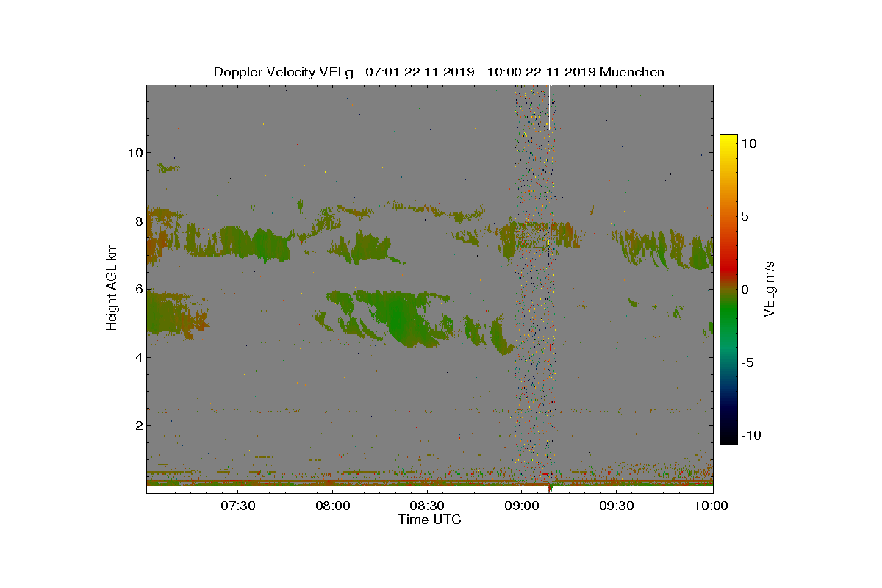This screenshot has width=882, height=588.
Task: Click the 'VELg m/s' colorbar label
Action: coord(770,288)
